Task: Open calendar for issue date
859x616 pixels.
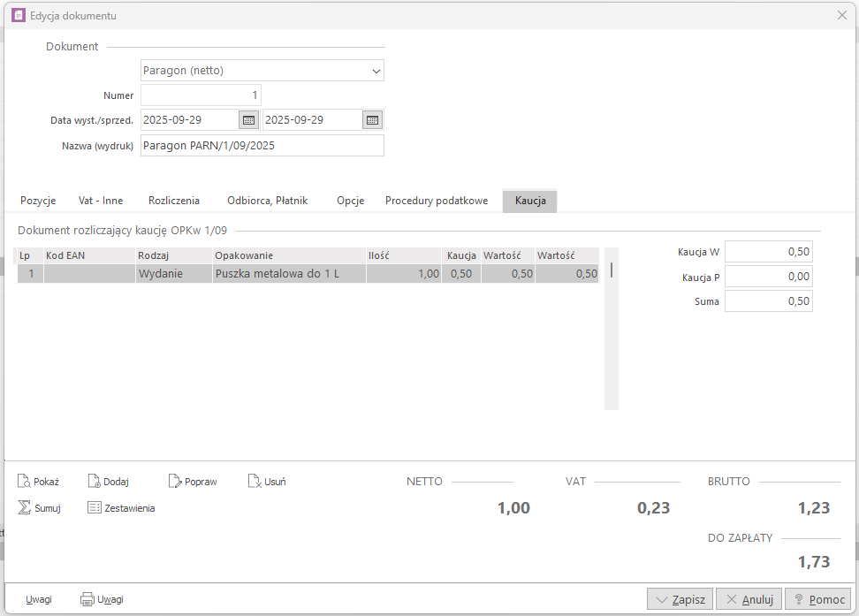Action: [x=248, y=120]
